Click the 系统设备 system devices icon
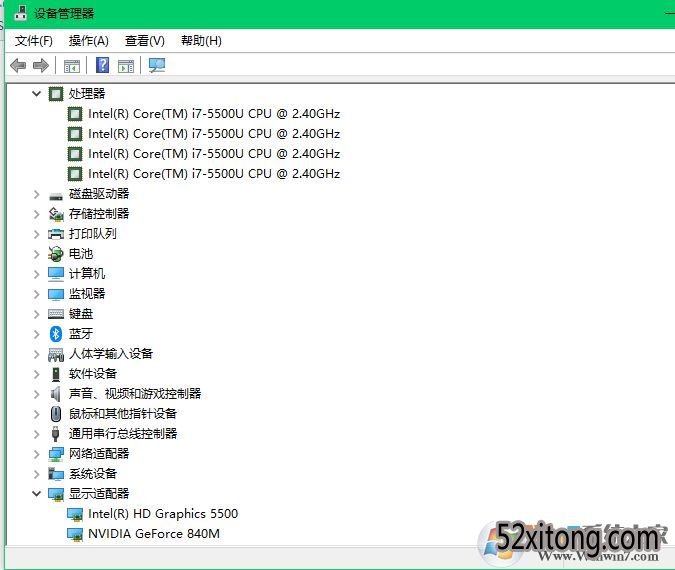This screenshot has height=570, width=675. point(56,474)
